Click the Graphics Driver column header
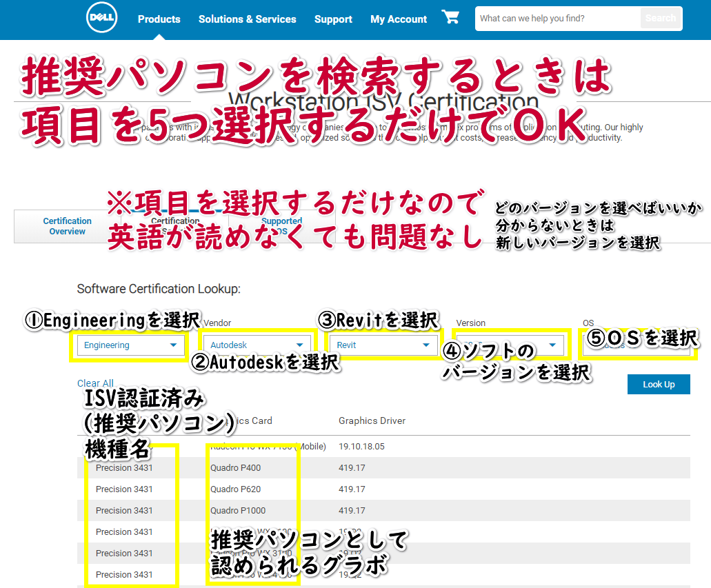The height and width of the screenshot is (588, 711). coord(372,420)
